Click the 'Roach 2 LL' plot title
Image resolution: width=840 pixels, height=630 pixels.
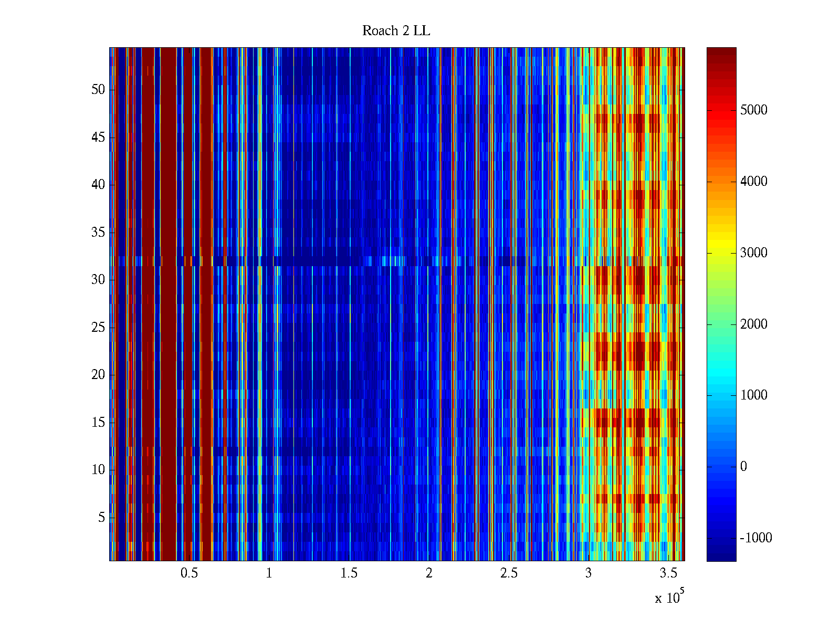tap(396, 31)
